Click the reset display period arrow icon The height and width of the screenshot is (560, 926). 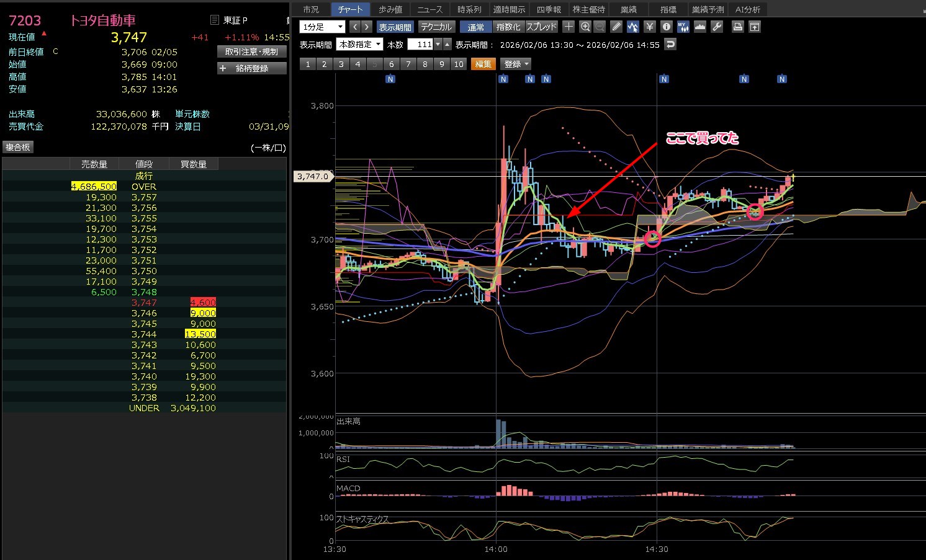(670, 45)
